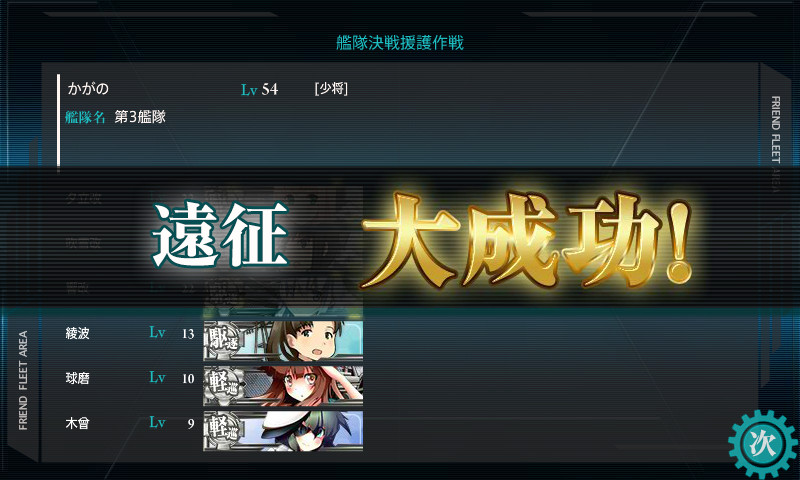Click the admiral name かがの
Image resolution: width=800 pixels, height=480 pixels.
88,89
